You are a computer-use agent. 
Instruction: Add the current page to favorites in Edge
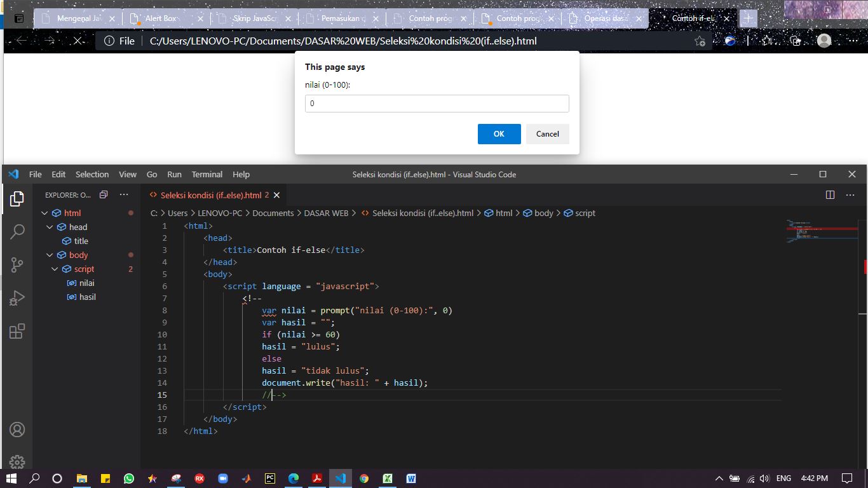[699, 41]
